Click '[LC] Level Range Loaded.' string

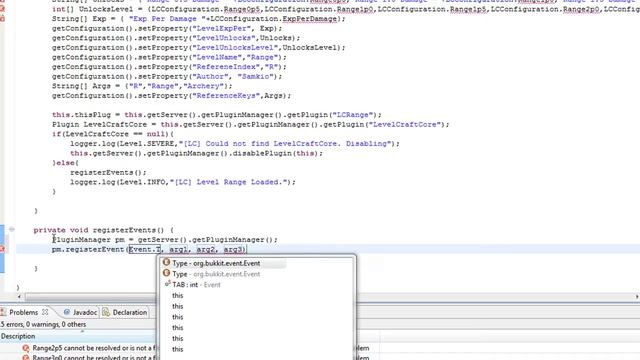[x=229, y=182]
